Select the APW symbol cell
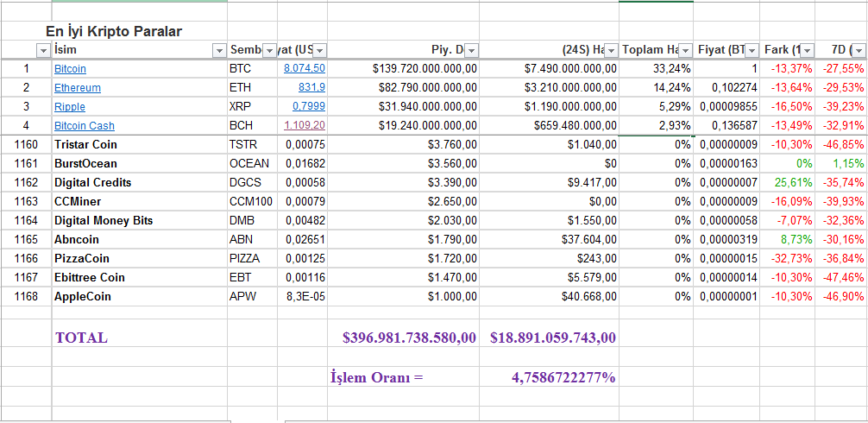Screen dimensions: 868x423 pos(253,296)
